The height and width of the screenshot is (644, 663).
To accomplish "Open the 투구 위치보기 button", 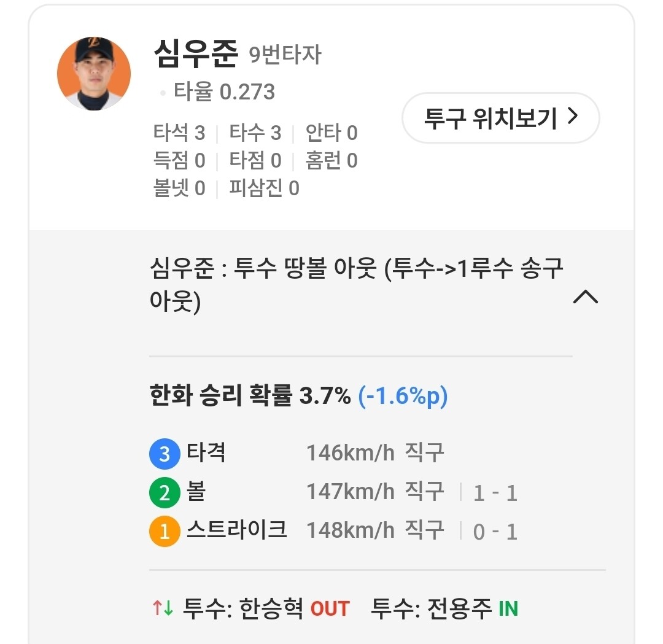I will (500, 118).
